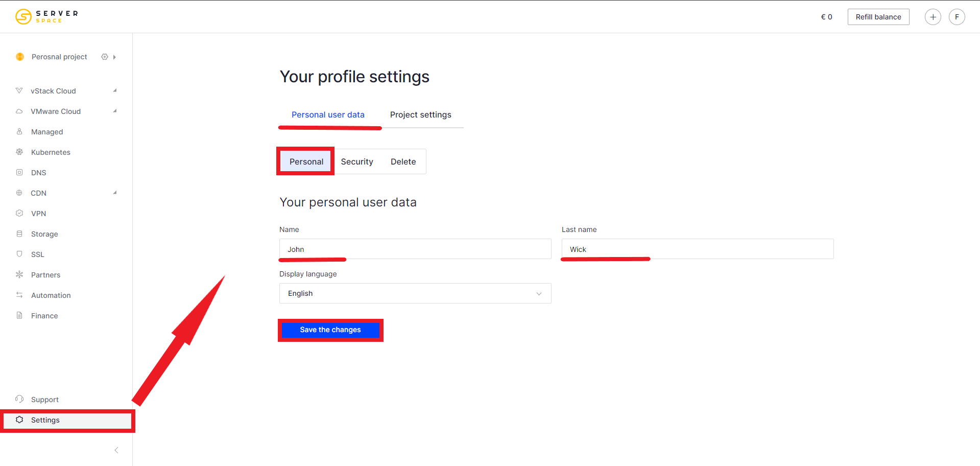Open the Security tab

(357, 161)
